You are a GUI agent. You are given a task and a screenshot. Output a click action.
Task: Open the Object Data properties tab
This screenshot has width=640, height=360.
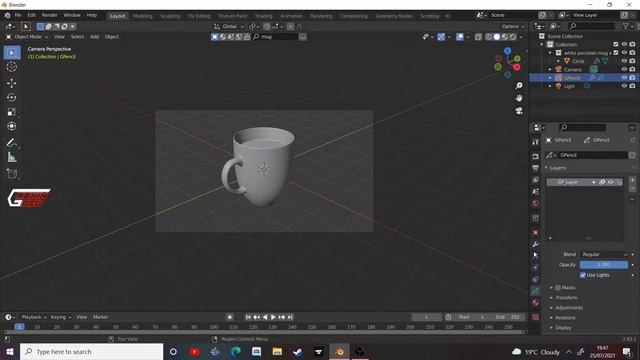536,291
